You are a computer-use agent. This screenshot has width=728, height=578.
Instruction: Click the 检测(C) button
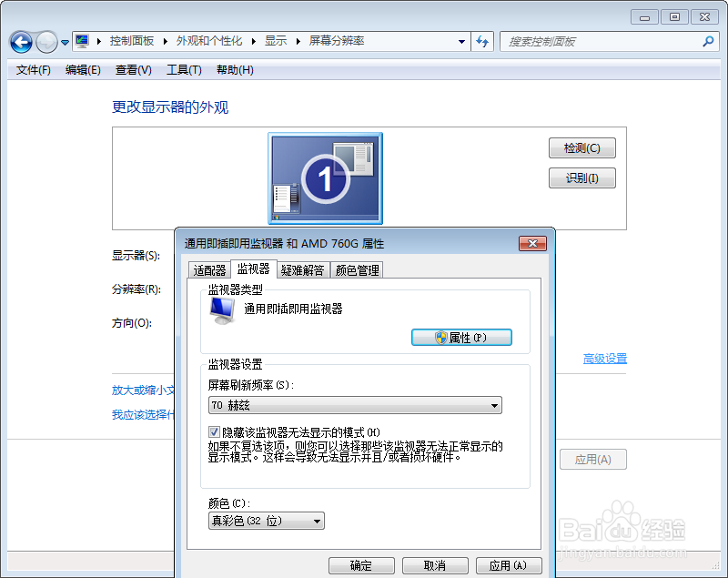(x=582, y=148)
